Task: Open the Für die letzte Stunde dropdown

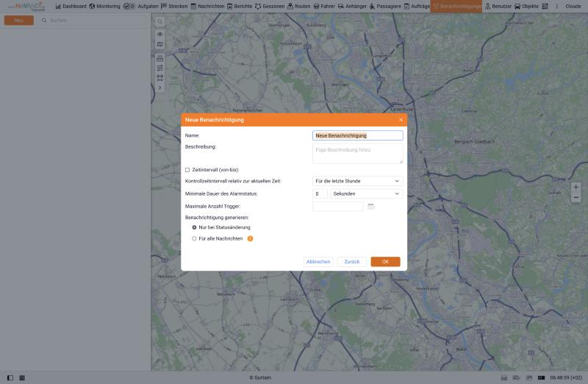Action: pyautogui.click(x=357, y=181)
